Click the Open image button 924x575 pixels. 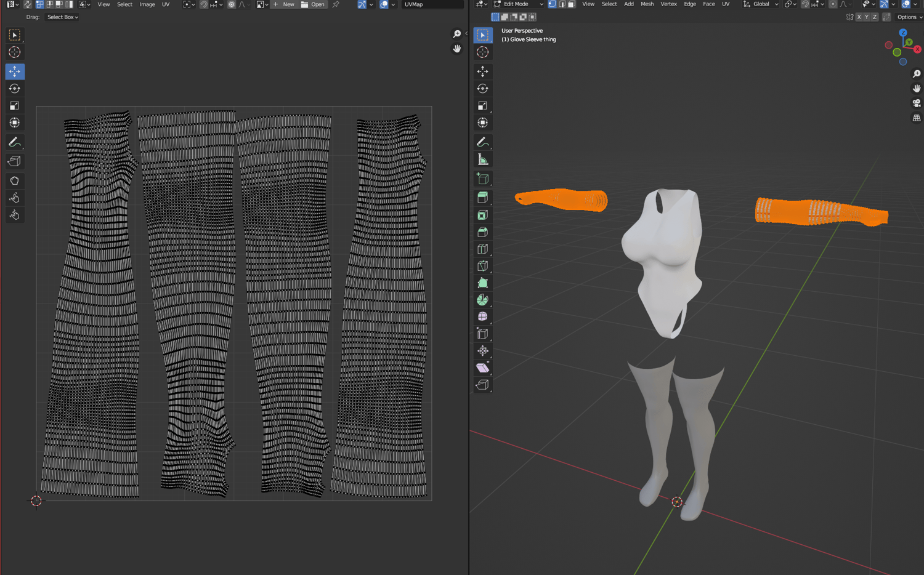313,4
